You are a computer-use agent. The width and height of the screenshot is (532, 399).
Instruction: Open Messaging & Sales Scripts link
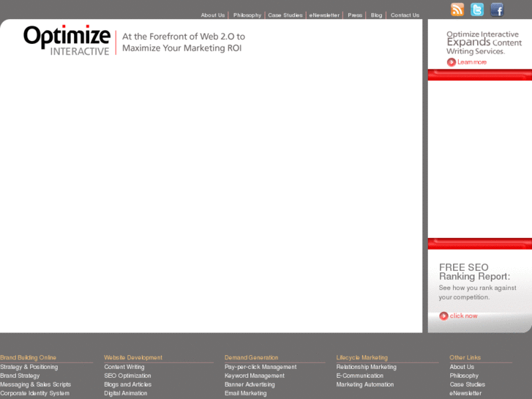[36, 384]
